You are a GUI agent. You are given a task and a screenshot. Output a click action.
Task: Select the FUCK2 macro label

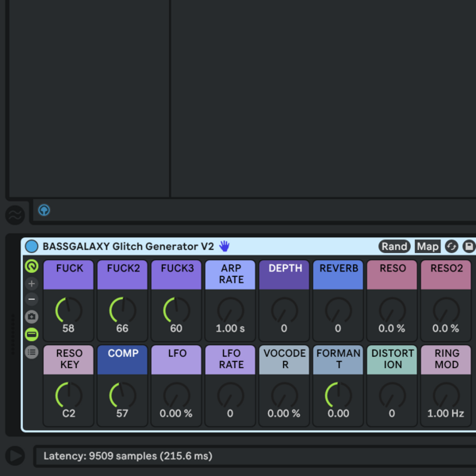coord(122,274)
